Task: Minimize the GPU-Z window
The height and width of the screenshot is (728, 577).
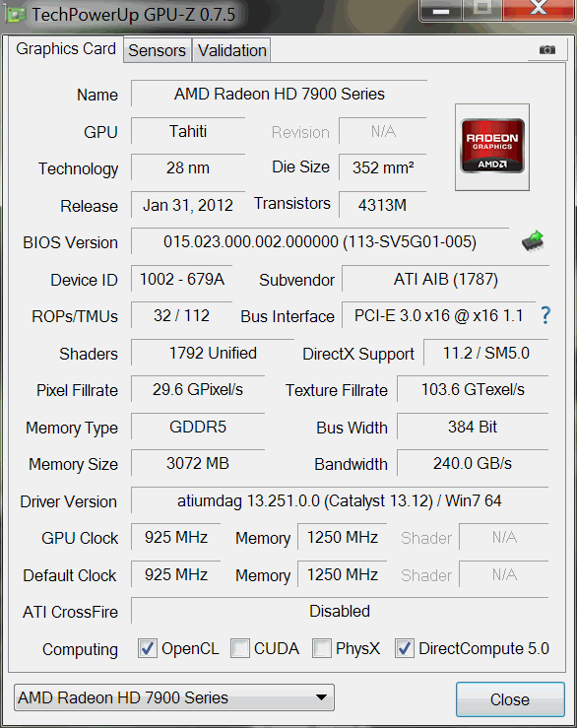Action: click(440, 10)
